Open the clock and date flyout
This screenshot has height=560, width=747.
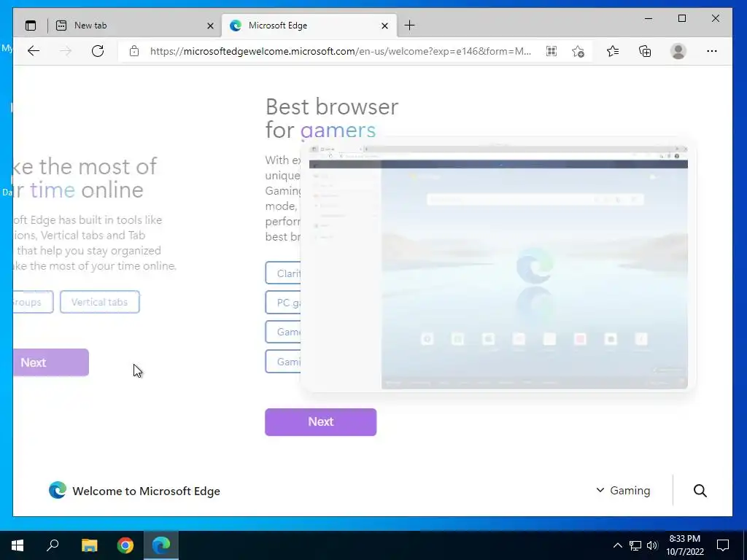[x=684, y=545]
